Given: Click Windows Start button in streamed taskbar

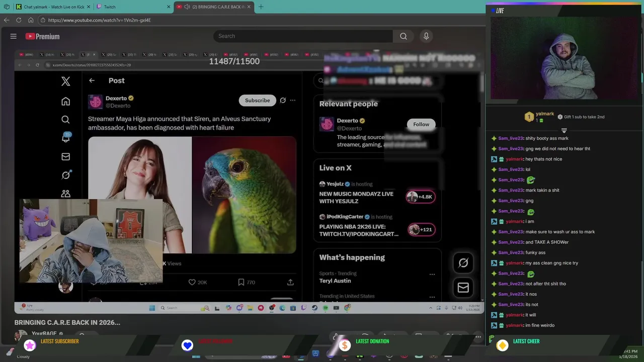Looking at the screenshot, I should coord(152,308).
